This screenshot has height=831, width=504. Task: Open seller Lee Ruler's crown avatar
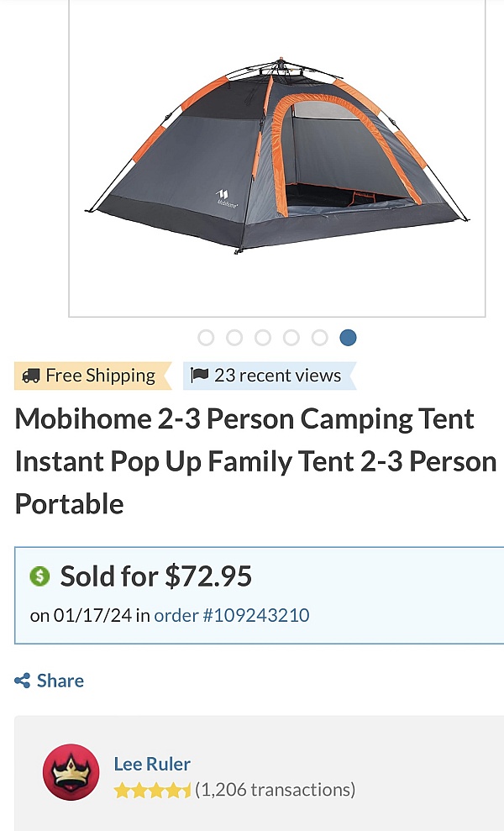pos(71,771)
